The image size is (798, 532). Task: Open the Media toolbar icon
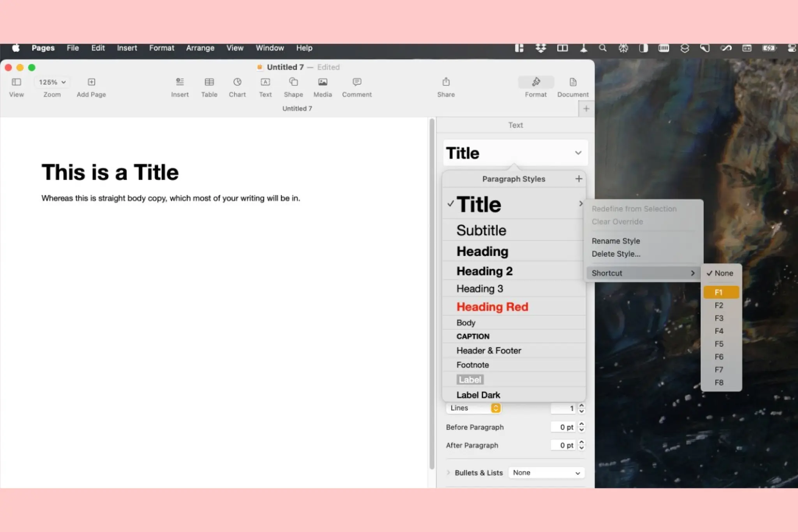[x=323, y=82]
